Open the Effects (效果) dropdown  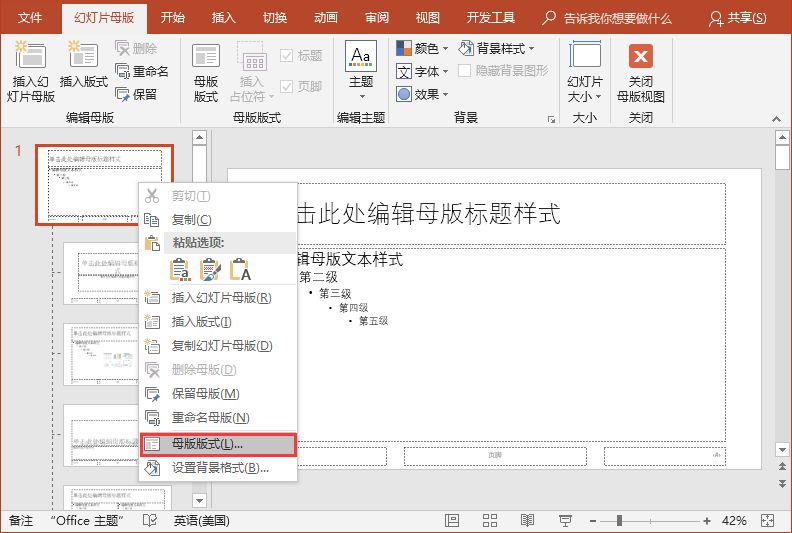422,94
